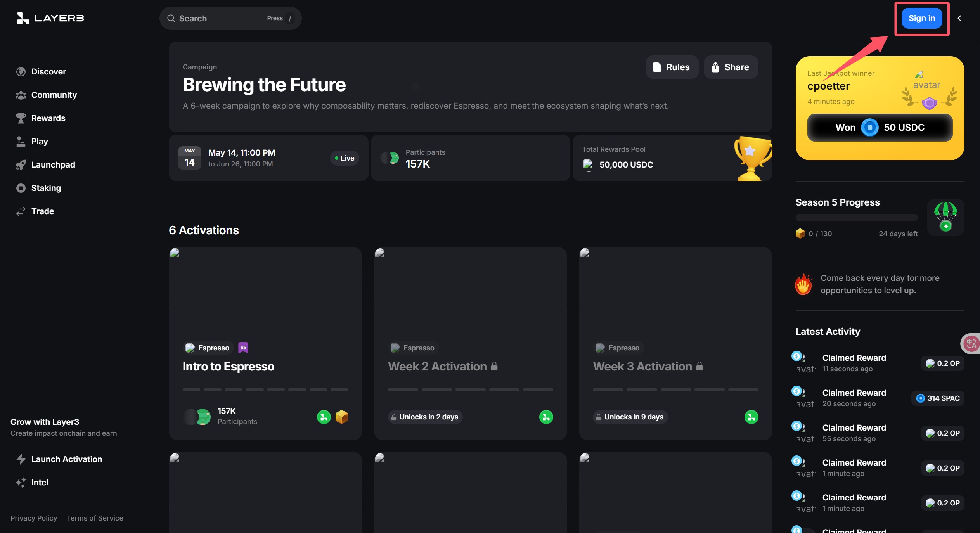Click the Week 2 Activation lock icon

[x=494, y=366]
